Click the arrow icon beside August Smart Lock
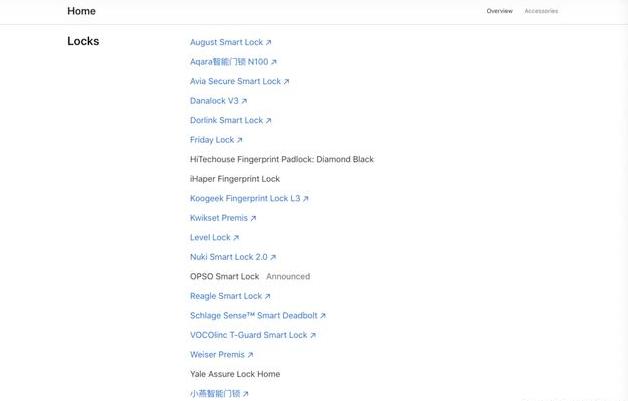 (x=268, y=42)
